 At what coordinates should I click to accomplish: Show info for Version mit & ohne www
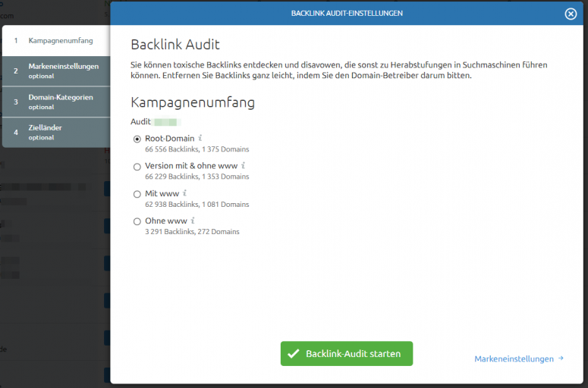[243, 166]
